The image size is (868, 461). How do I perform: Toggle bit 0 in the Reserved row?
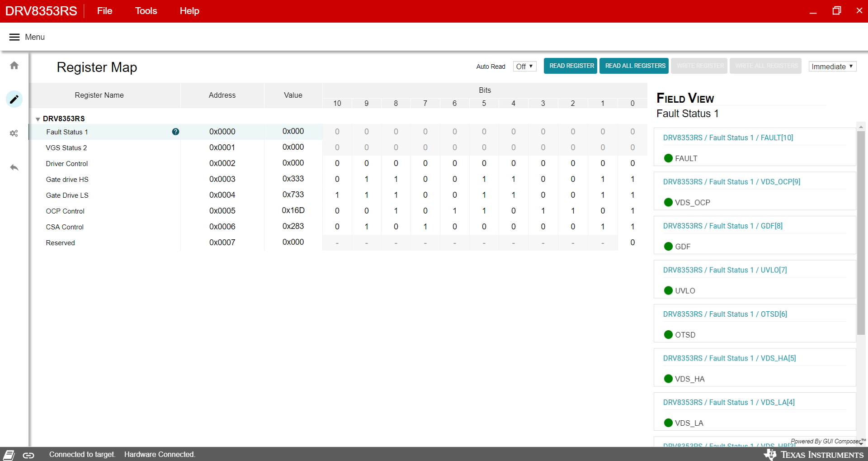tap(632, 242)
